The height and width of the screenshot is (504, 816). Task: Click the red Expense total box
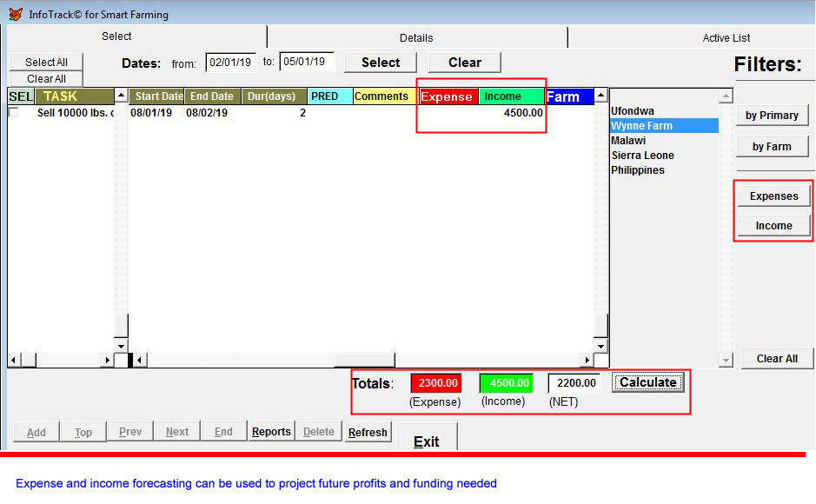(x=435, y=383)
